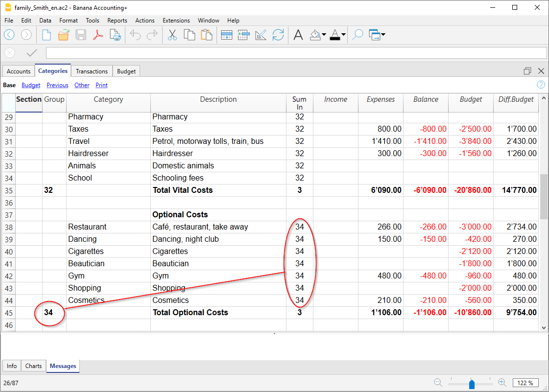Switch to the Accounts table tab

[x=19, y=71]
